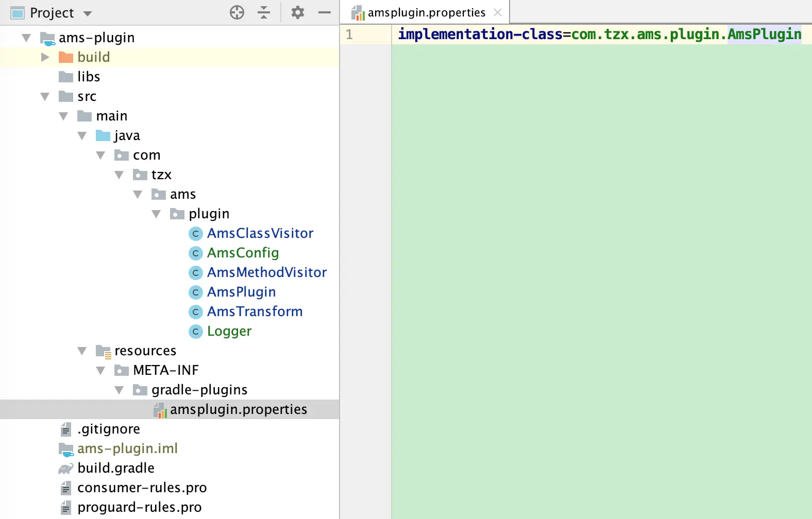Select the .gitignore file name
The width and height of the screenshot is (812, 519).
click(109, 429)
